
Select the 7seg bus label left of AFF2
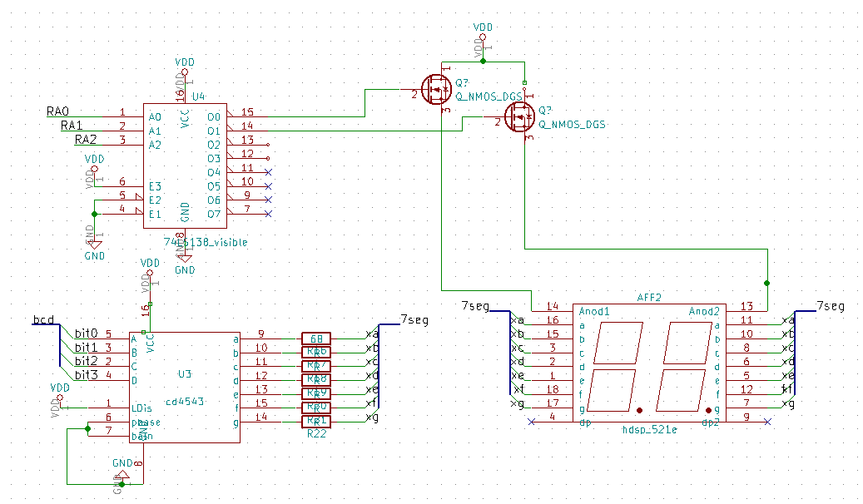click(475, 306)
